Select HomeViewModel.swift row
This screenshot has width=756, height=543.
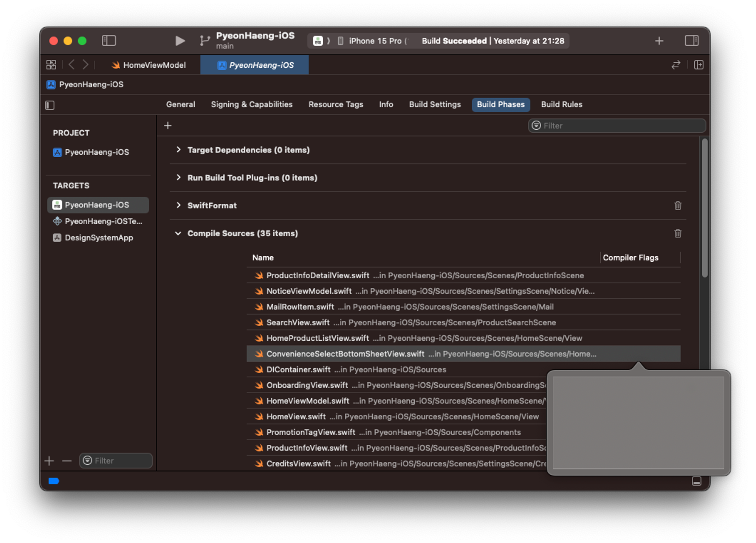pos(397,401)
